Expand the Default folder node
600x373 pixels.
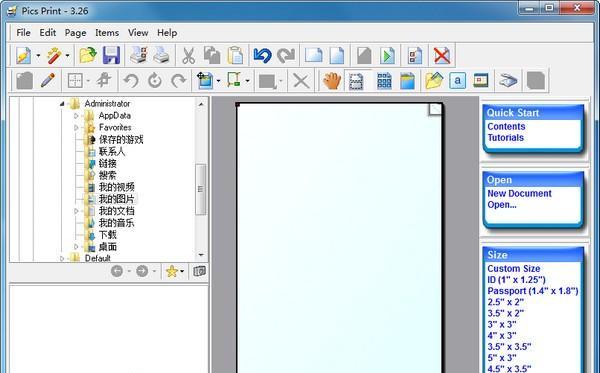(62, 259)
